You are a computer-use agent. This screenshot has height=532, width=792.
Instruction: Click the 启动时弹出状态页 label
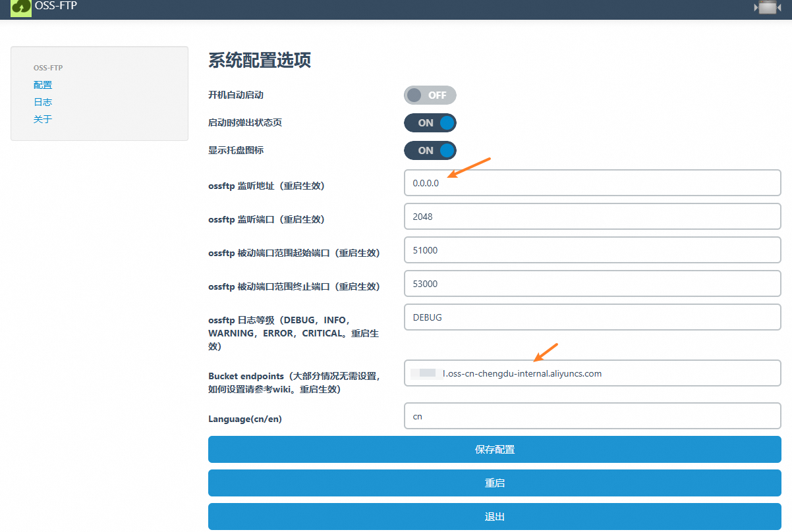(x=245, y=122)
